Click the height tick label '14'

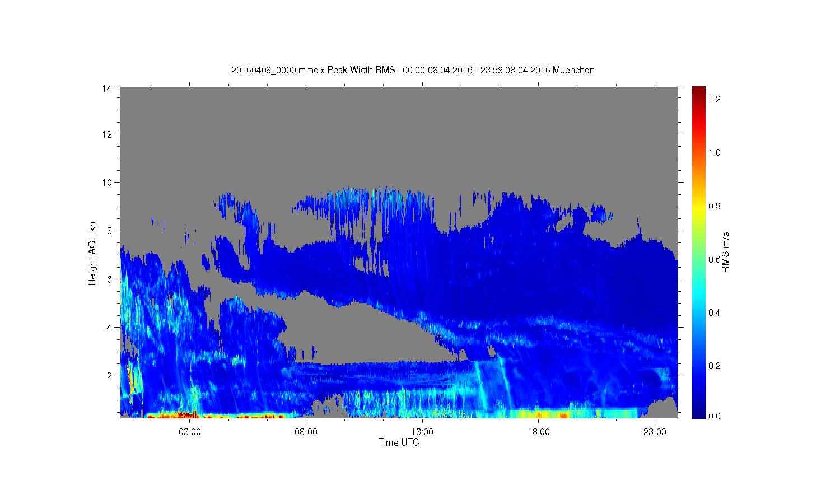click(x=106, y=88)
